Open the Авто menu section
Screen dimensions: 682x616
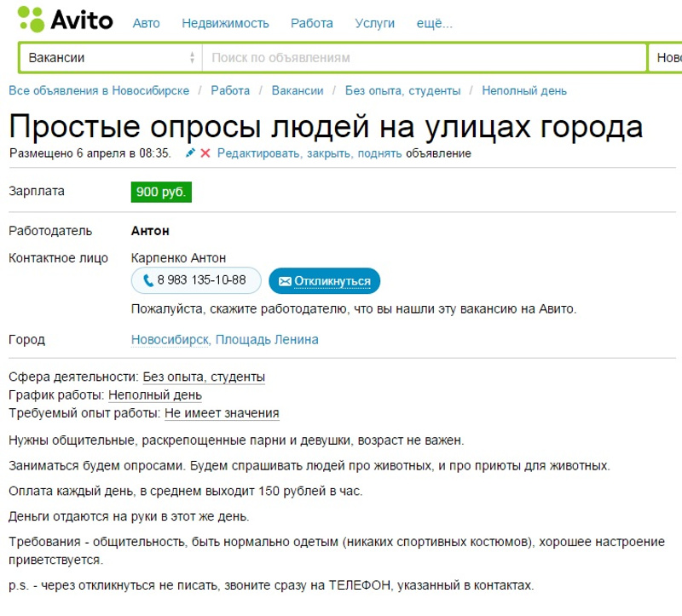click(x=146, y=23)
